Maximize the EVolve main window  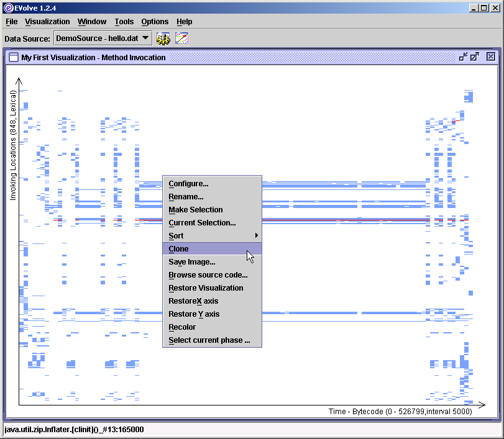(483, 8)
